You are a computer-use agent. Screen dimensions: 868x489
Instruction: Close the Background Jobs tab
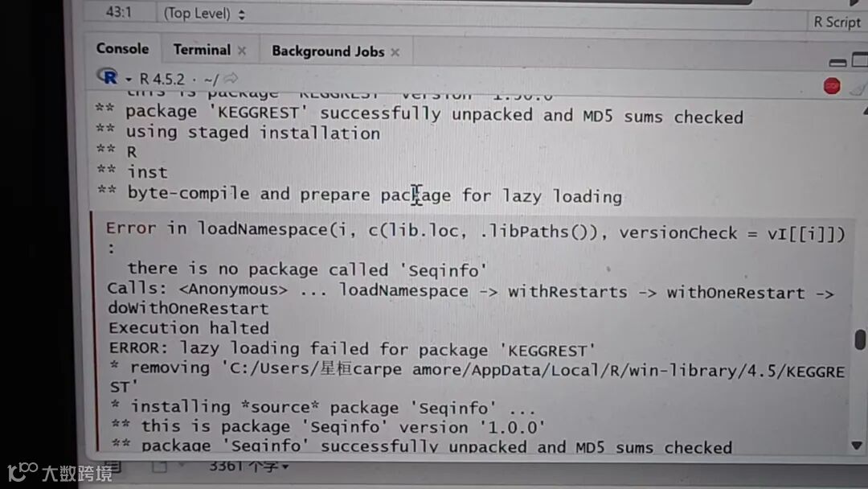[395, 52]
